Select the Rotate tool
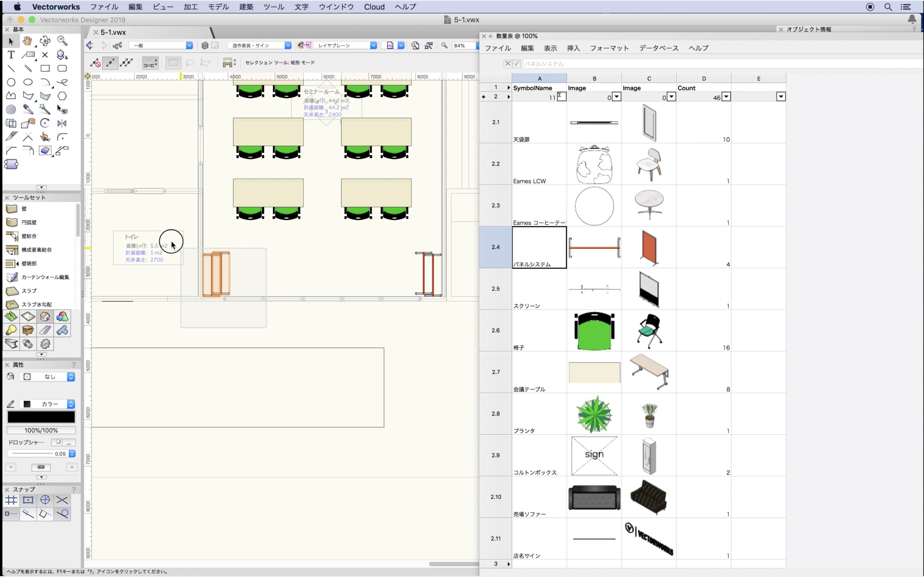 [x=45, y=124]
